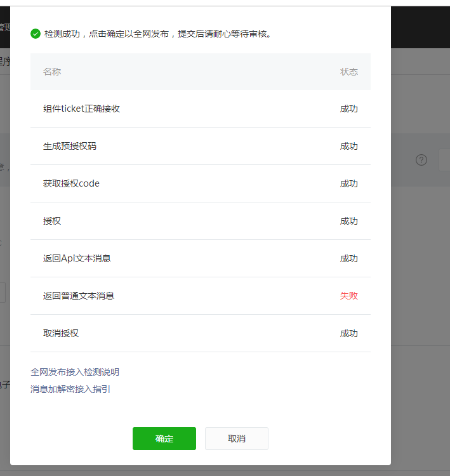Click 成功 status of 取消授权 row
Image resolution: width=450 pixels, height=476 pixels.
348,333
